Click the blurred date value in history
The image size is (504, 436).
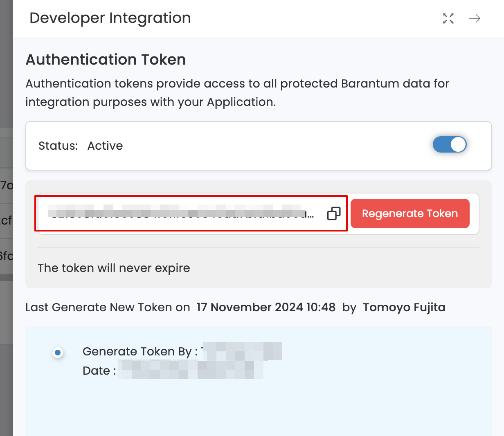[x=190, y=370]
